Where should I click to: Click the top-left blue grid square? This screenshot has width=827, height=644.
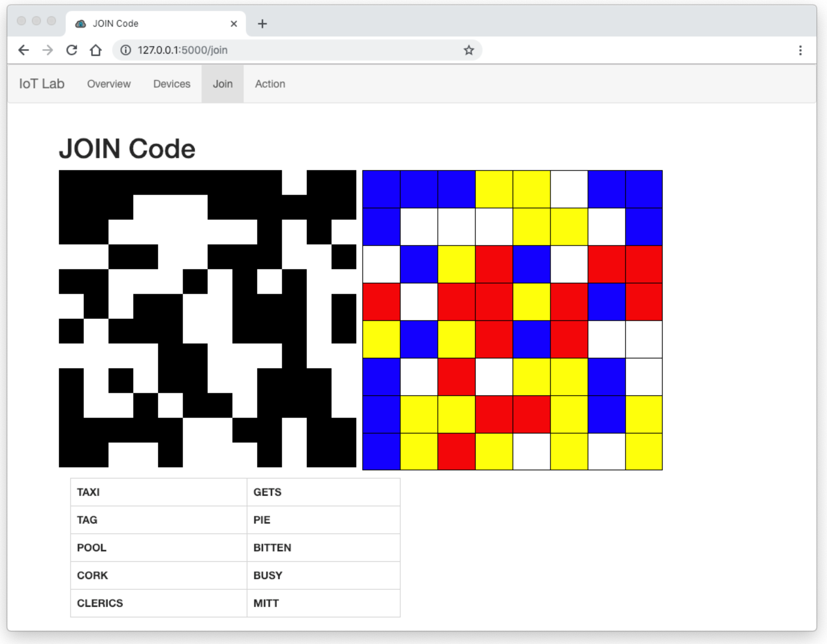[381, 189]
